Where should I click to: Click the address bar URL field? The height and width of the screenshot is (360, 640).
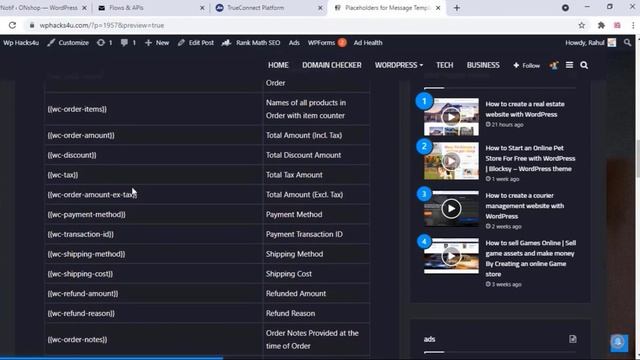[x=302, y=25]
